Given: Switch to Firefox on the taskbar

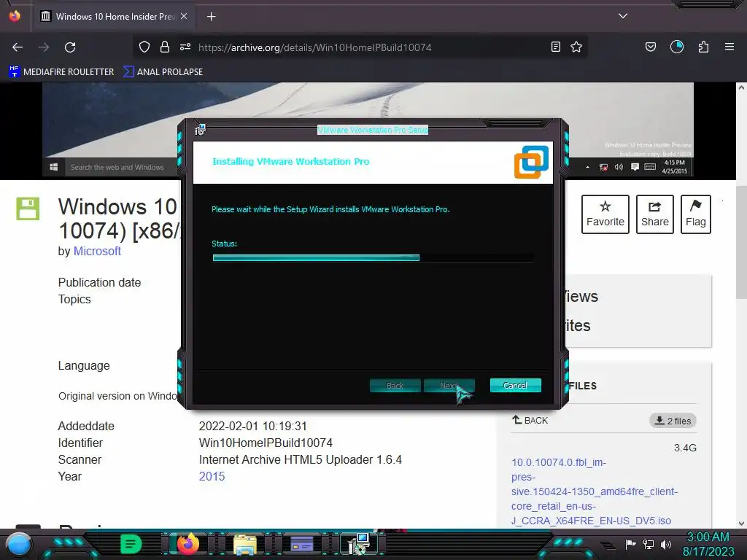Looking at the screenshot, I should coord(188,544).
